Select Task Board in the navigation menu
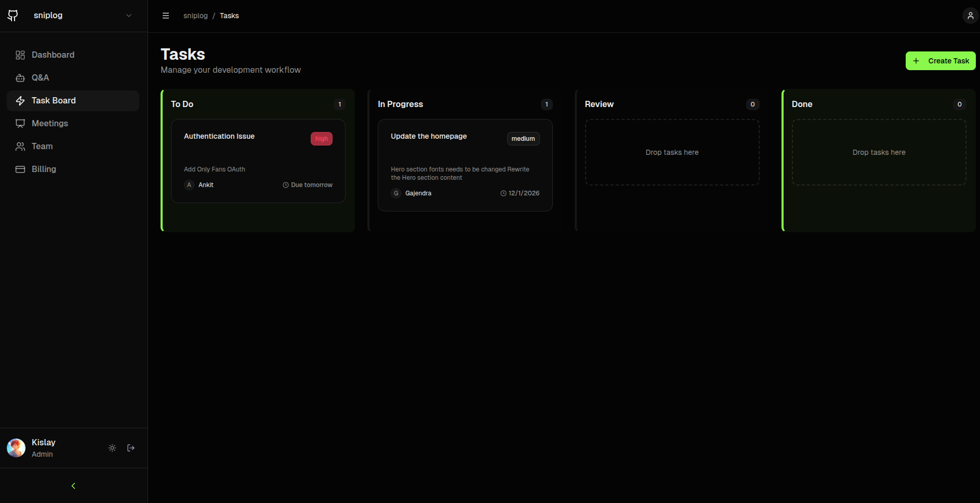980x503 pixels. coord(54,100)
